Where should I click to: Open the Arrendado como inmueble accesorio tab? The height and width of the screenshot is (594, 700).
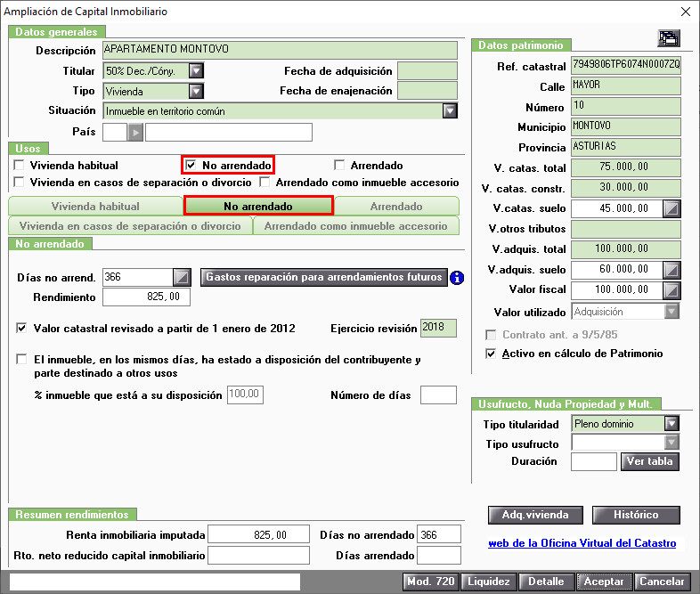[x=356, y=226]
